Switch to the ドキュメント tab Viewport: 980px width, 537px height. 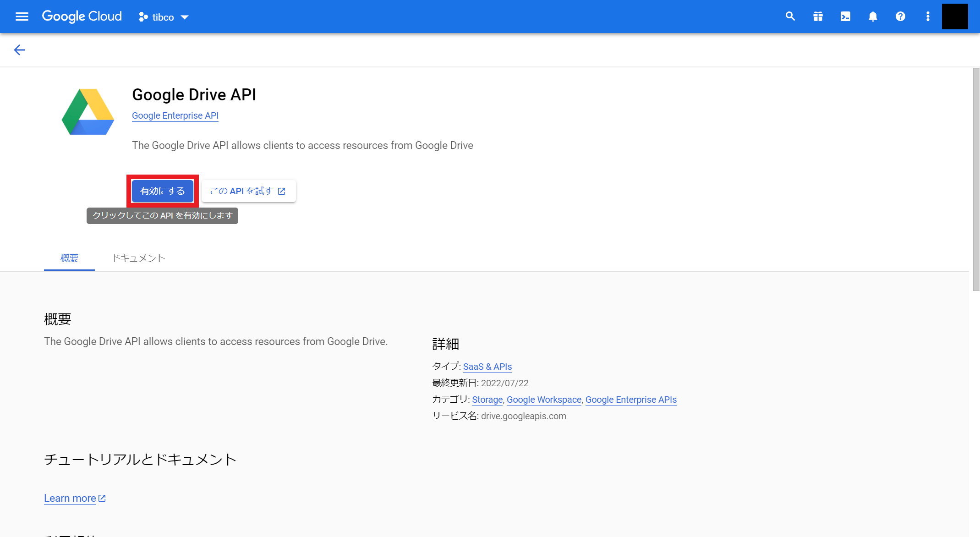click(x=138, y=258)
